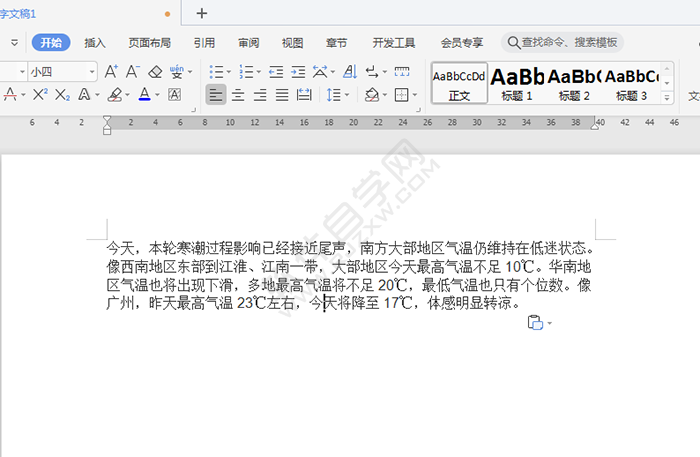The height and width of the screenshot is (457, 700).
Task: Open the font name dropdown arrow
Action: (22, 72)
